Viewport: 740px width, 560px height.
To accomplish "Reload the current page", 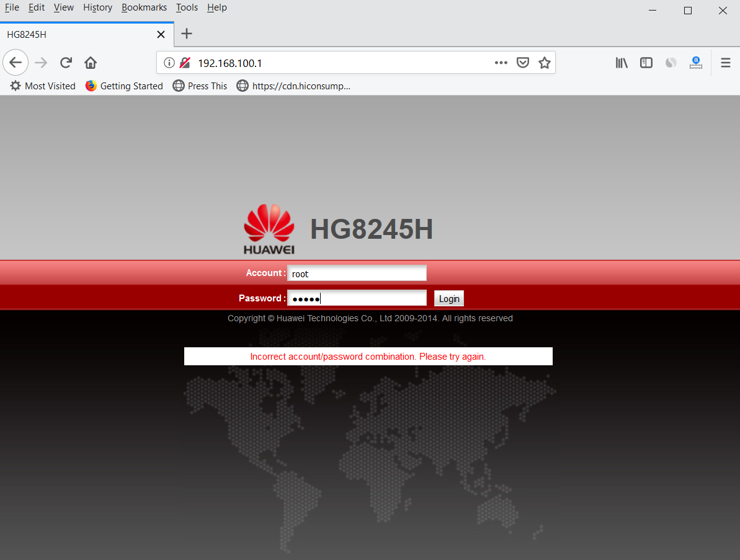I will [66, 62].
